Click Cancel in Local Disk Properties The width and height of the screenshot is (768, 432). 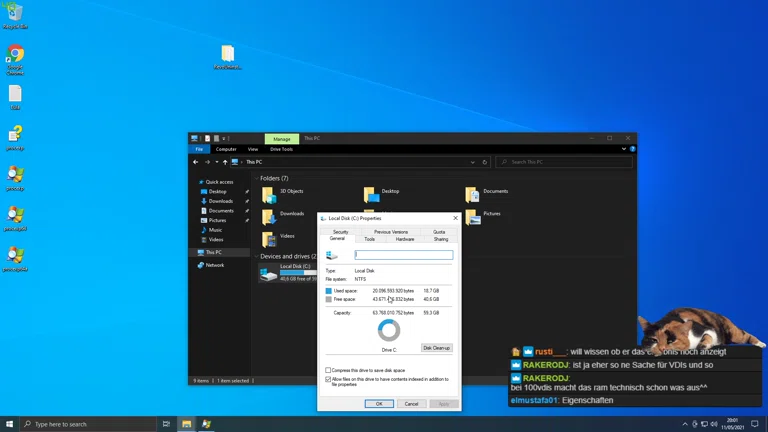pos(411,404)
